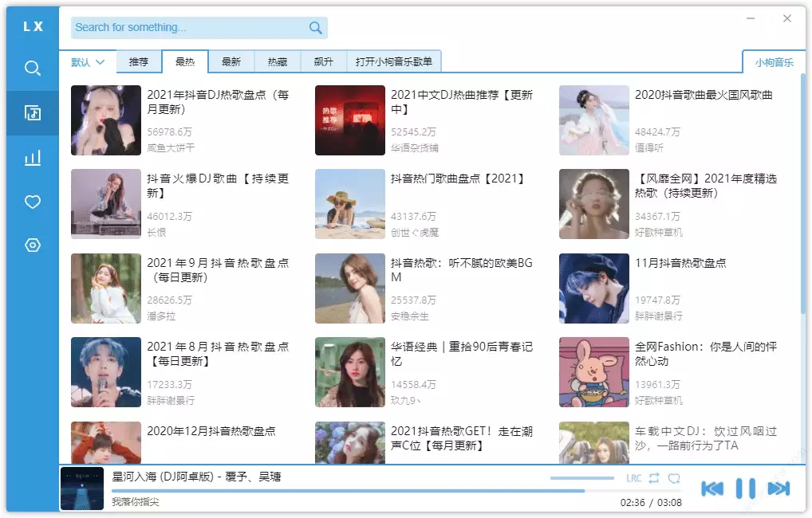
Task: Expand the 默认 tag dropdown
Action: (88, 62)
